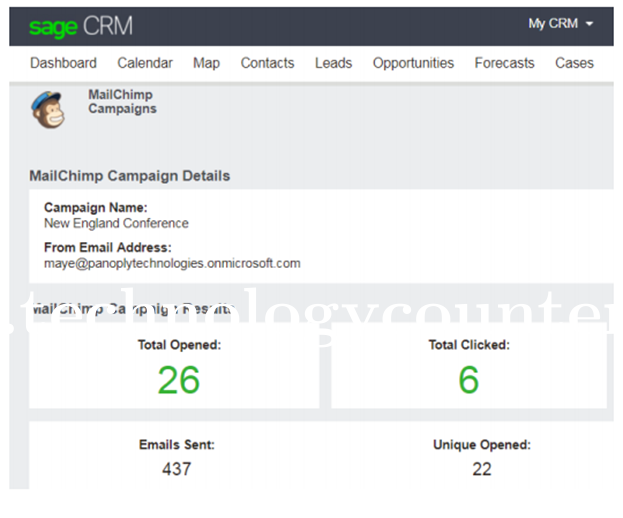Select the MailChimp Campaign Details title
623x518 pixels.
pyautogui.click(x=130, y=176)
